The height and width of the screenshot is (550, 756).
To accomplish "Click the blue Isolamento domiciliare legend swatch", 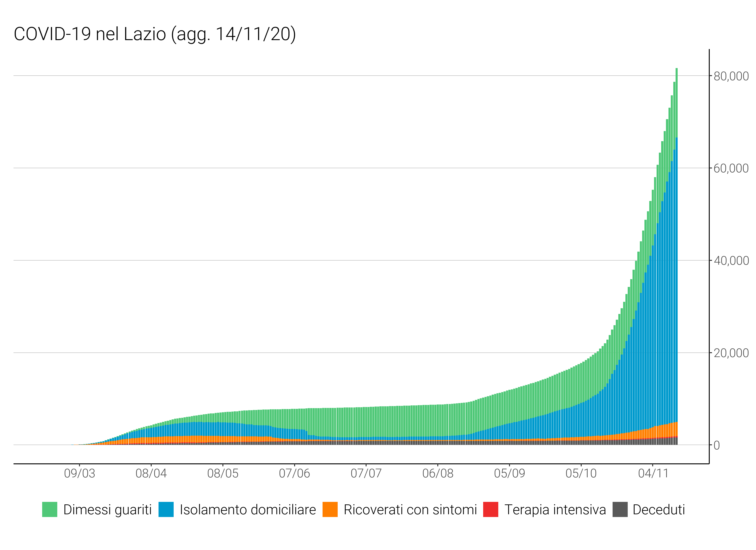I will [x=166, y=509].
